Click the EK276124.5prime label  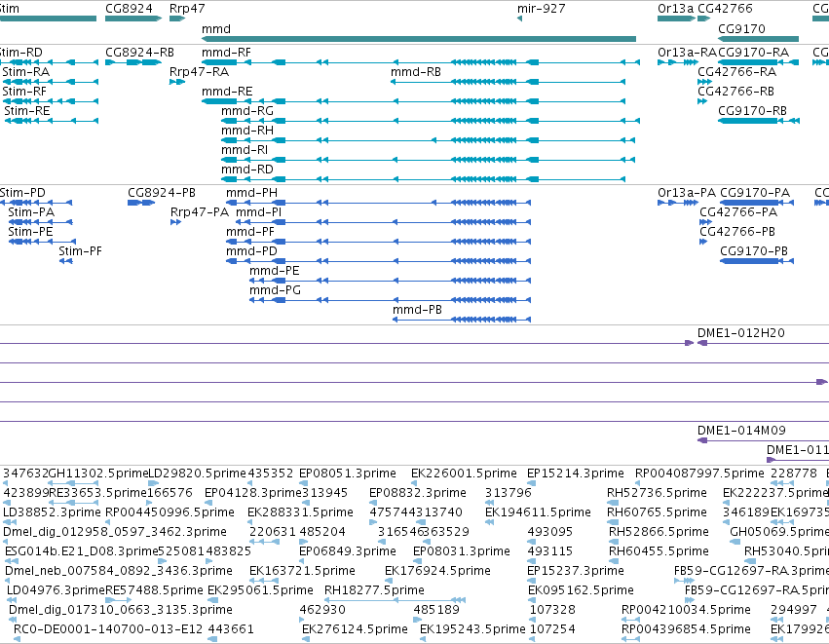pos(355,629)
